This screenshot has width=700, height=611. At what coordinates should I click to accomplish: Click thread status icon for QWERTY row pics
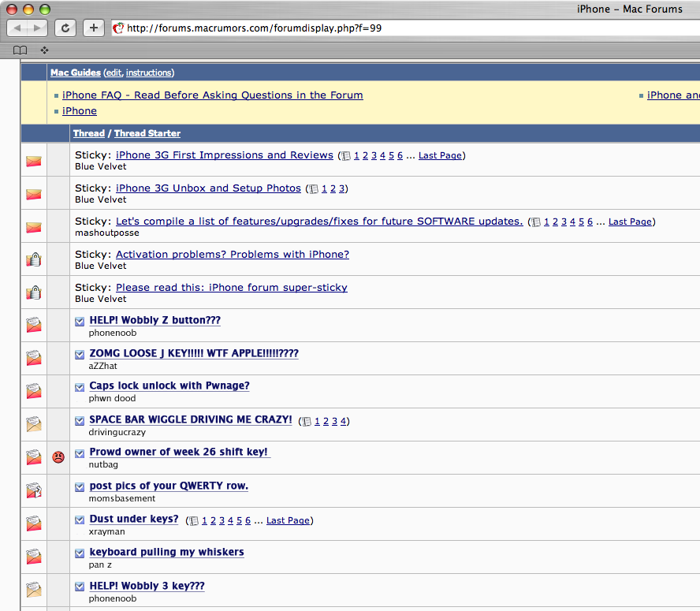(x=33, y=490)
